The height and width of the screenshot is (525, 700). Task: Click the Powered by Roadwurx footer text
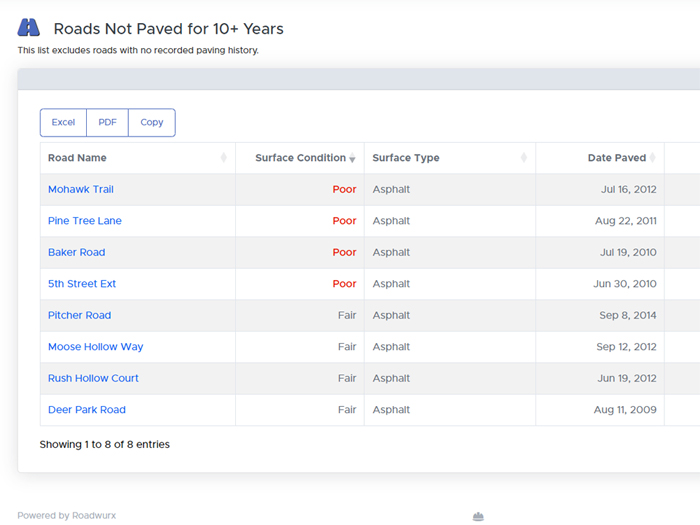(66, 516)
